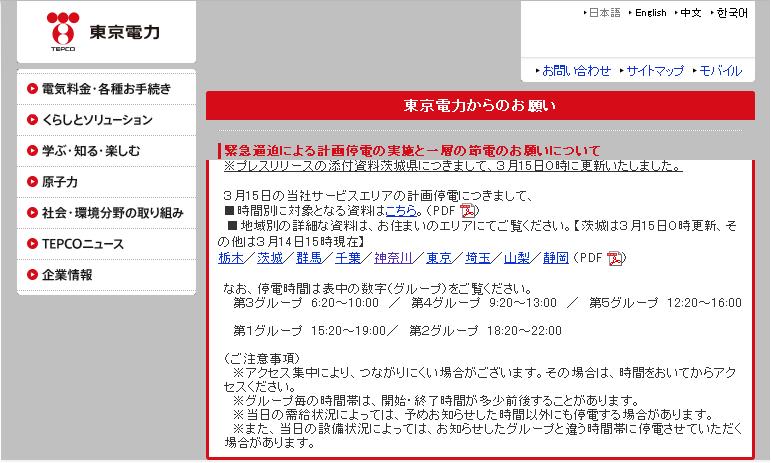This screenshot has width=771, height=463.
Task: Open 群馬 area link
Action: pos(309,258)
